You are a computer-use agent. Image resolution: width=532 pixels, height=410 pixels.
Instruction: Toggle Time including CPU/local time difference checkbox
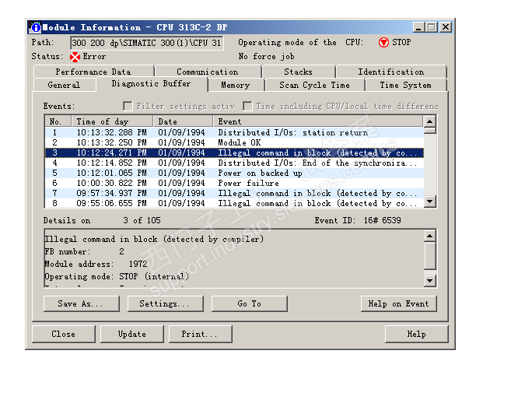(x=247, y=107)
